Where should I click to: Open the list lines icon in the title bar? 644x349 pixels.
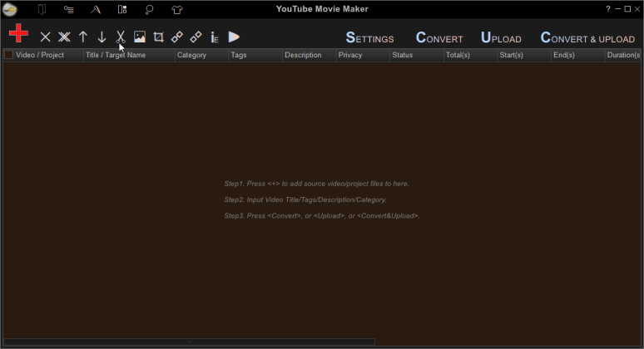point(68,9)
